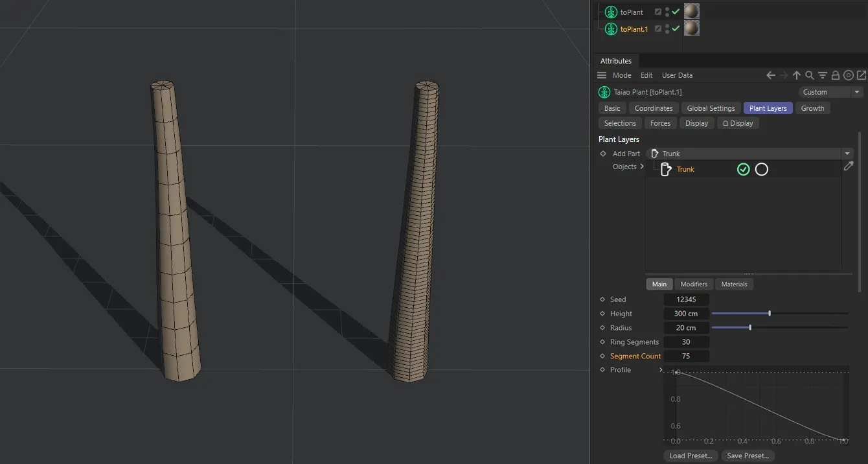Viewport: 868px width, 464px height.
Task: Open the search icon in Attributes toolbar
Action: coord(809,75)
